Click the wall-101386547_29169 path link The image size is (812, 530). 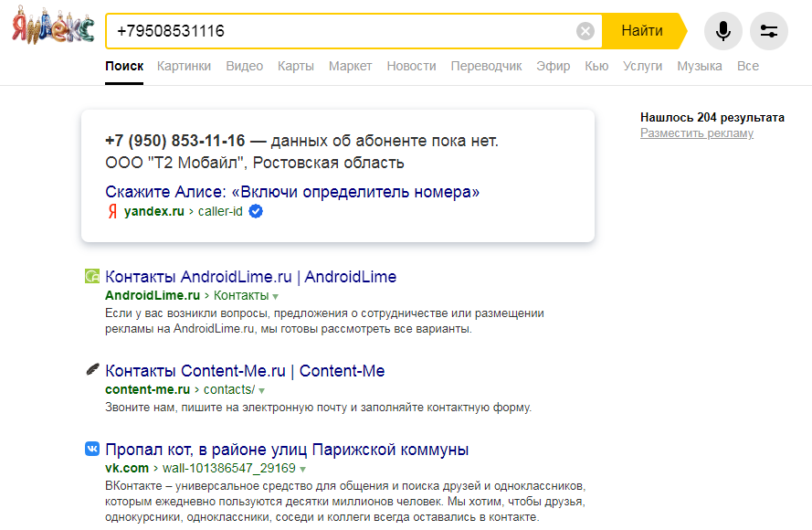pos(229,469)
